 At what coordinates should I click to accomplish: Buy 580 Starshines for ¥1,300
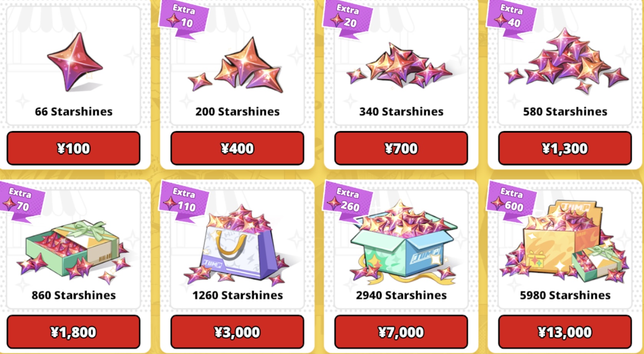click(x=565, y=148)
